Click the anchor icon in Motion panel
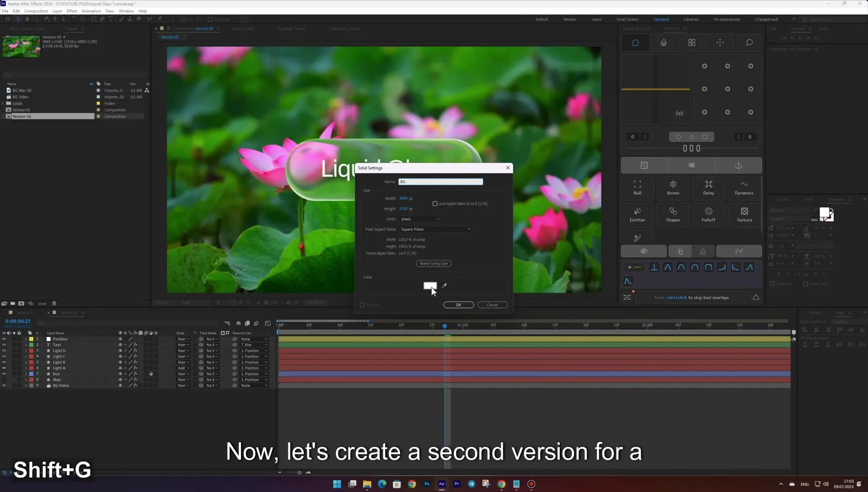 [739, 166]
